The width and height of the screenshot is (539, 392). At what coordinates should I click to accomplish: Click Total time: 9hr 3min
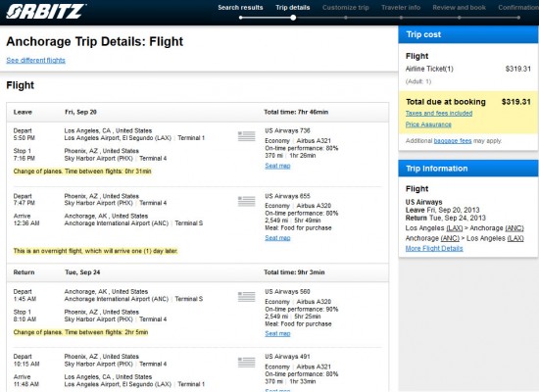pos(294,272)
